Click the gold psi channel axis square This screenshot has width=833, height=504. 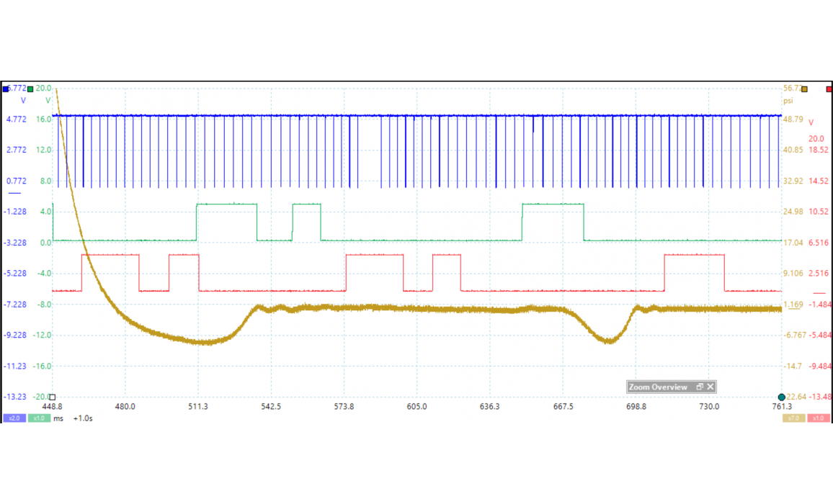(804, 89)
